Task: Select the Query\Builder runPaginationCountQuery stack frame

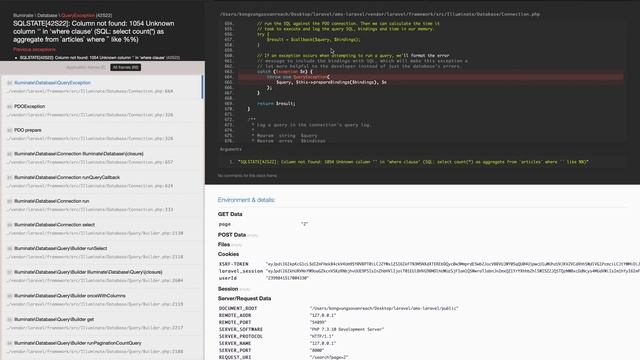Action: click(x=101, y=347)
